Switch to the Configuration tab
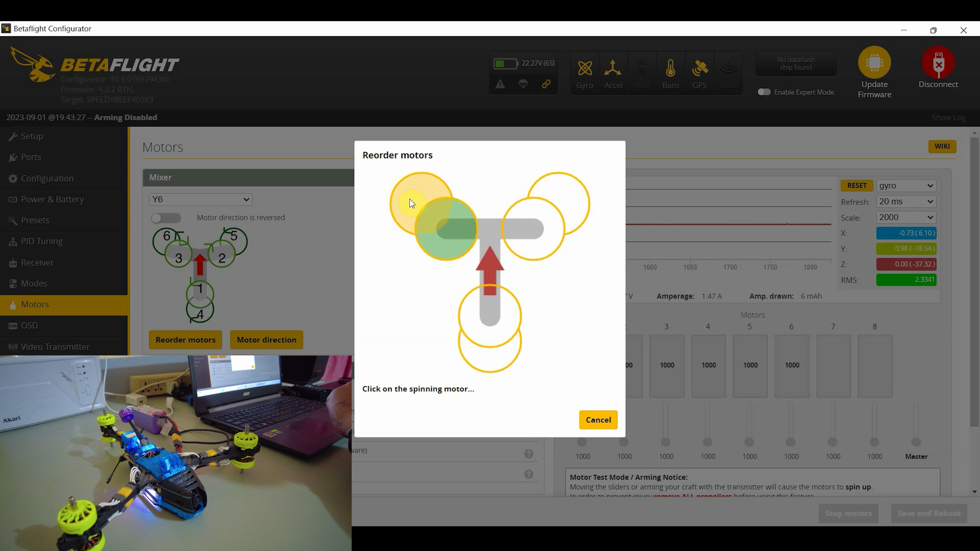This screenshot has width=980, height=551. (64, 178)
